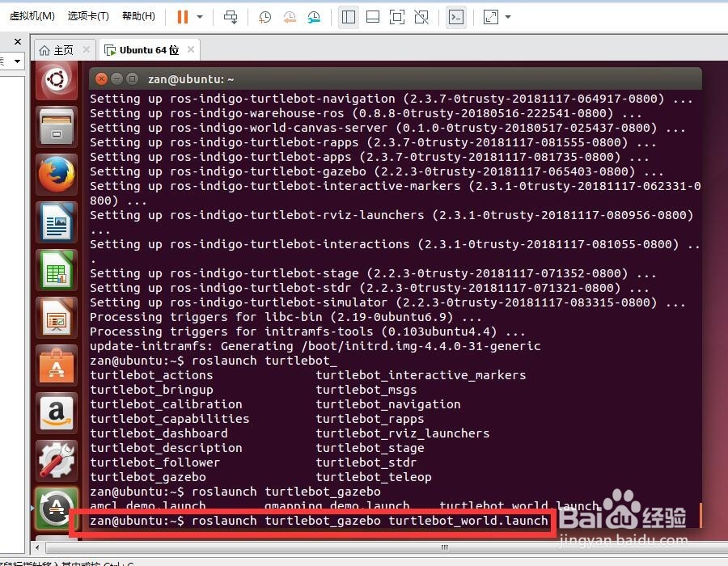Click turtlebot_navigation in the completion list
The width and height of the screenshot is (728, 566).
click(388, 404)
